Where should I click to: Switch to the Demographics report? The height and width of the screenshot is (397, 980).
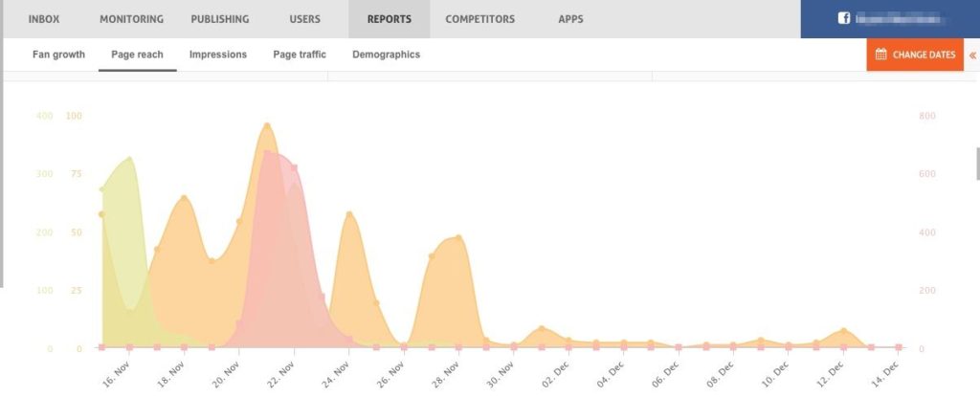[x=386, y=55]
